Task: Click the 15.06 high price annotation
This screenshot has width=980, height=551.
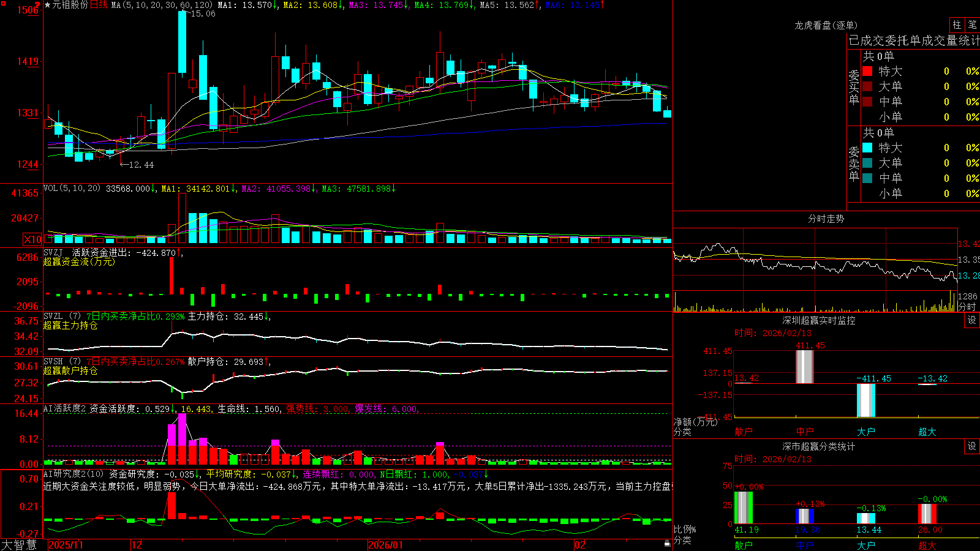Action: [x=203, y=13]
